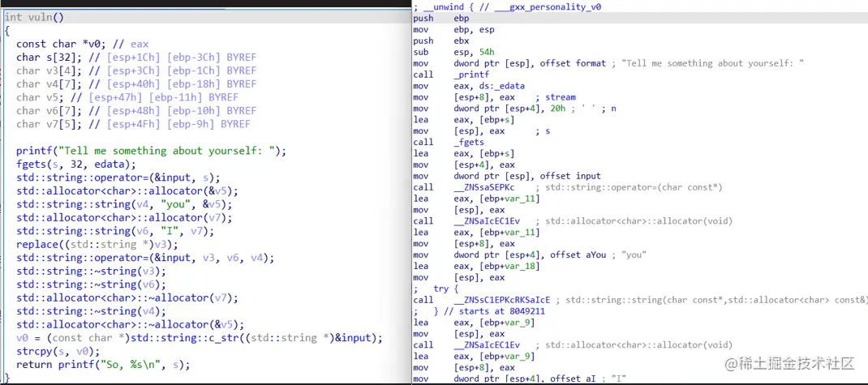Click the 'std::string::~string(v4);' line
The image size is (868, 385).
click(x=91, y=311)
